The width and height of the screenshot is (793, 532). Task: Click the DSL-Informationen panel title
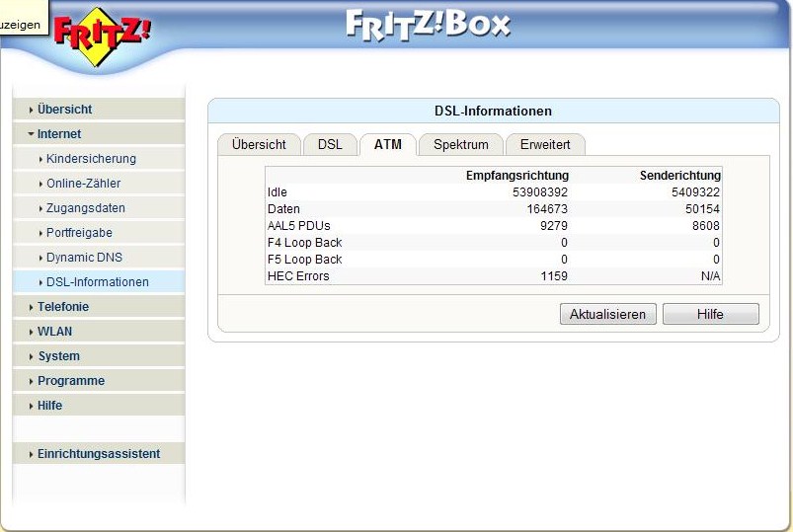(493, 111)
